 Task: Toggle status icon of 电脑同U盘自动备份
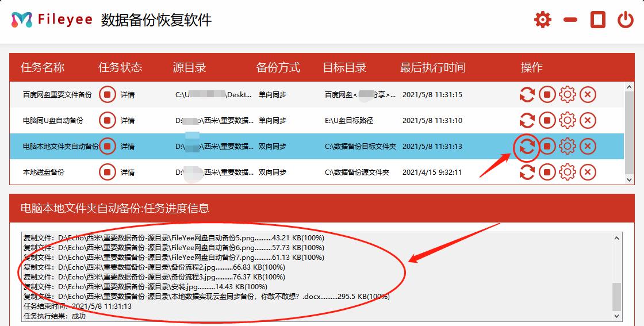[x=107, y=120]
